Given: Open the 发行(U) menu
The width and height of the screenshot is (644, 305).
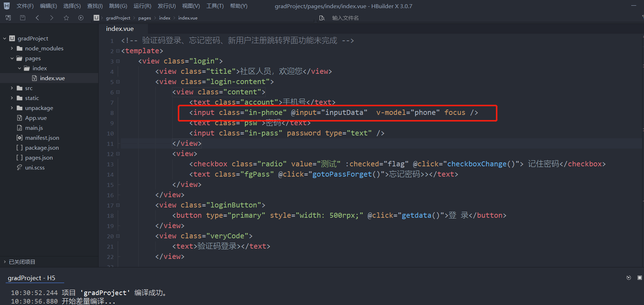Looking at the screenshot, I should 167,6.
